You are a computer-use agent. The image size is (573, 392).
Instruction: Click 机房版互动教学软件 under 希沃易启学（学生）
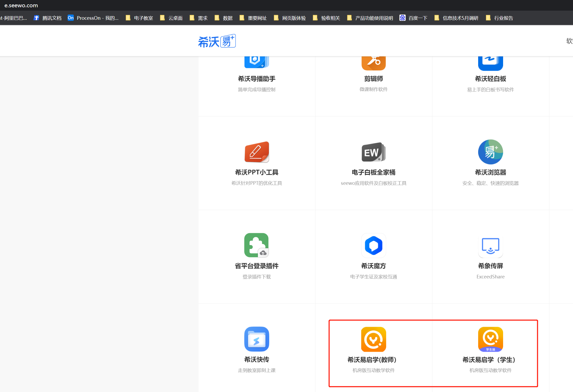[491, 370]
